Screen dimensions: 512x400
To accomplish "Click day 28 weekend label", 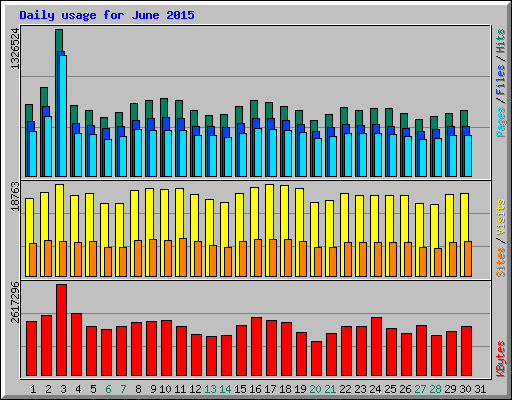I will coord(435,389).
